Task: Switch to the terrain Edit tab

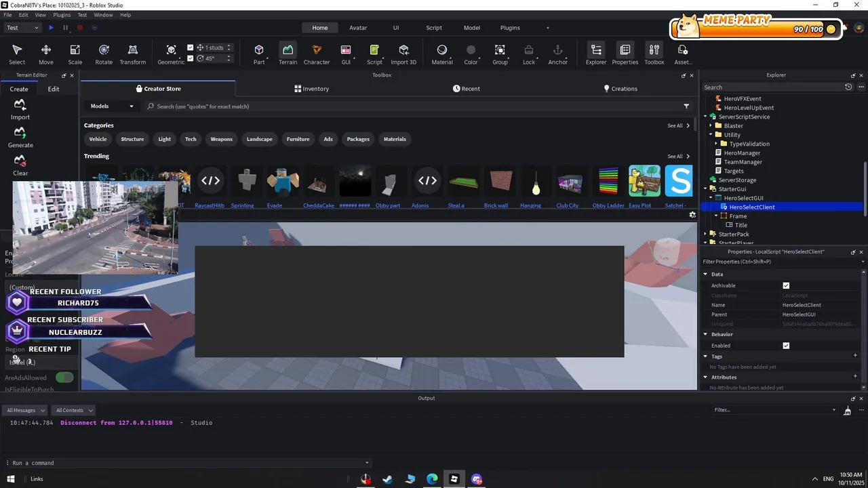Action: coord(54,89)
